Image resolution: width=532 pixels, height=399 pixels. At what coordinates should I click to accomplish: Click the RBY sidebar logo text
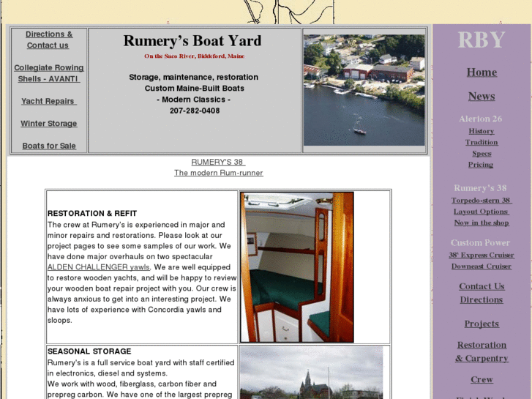[x=482, y=40]
